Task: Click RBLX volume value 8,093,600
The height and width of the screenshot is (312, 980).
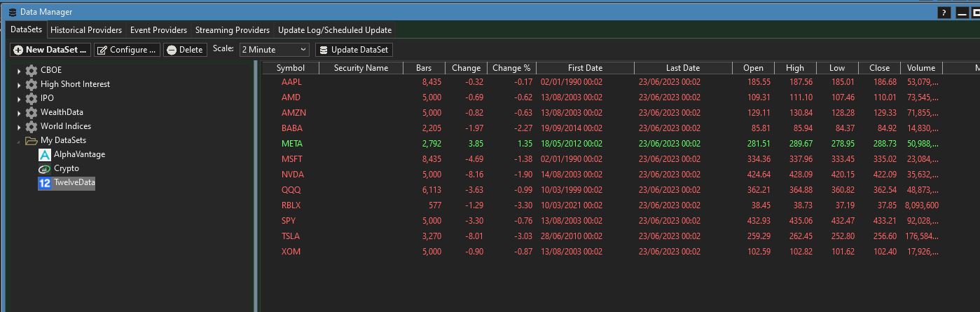Action: coord(922,205)
